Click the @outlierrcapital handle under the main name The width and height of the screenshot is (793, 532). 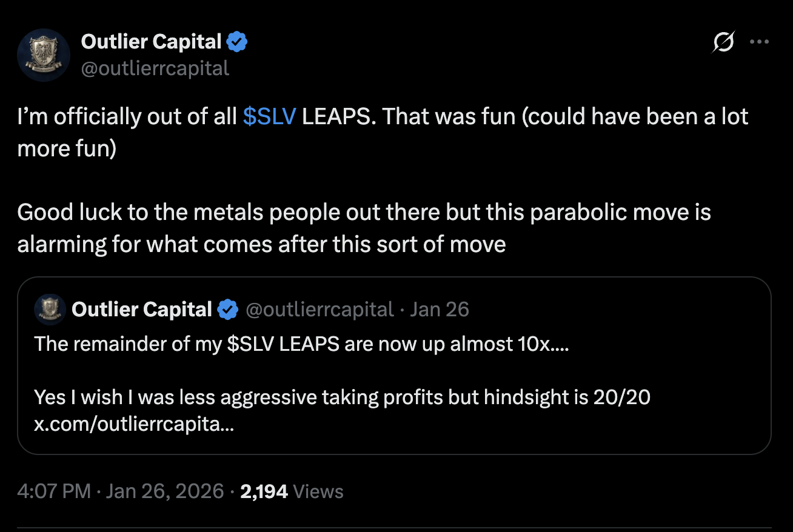coord(155,68)
